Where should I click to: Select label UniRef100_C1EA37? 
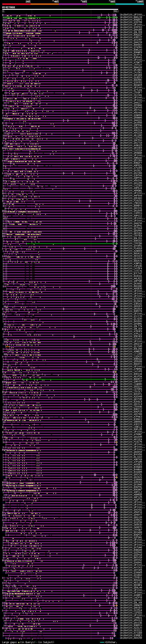click(131, 357)
